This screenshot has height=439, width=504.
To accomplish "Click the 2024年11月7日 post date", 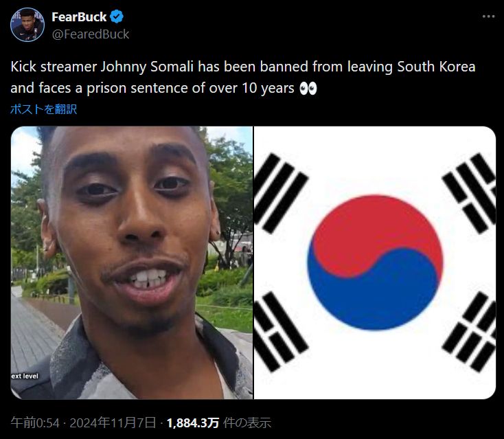I will click(113, 423).
